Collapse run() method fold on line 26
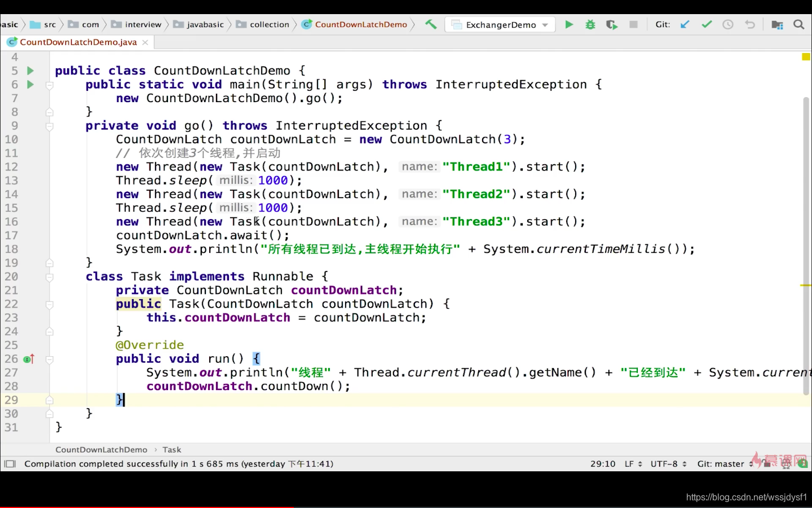Screen dimensions: 812x508 [50, 360]
